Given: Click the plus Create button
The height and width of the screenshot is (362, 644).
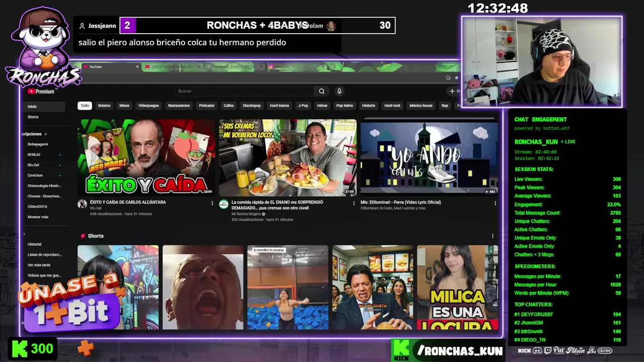Looking at the screenshot, I should 454,91.
